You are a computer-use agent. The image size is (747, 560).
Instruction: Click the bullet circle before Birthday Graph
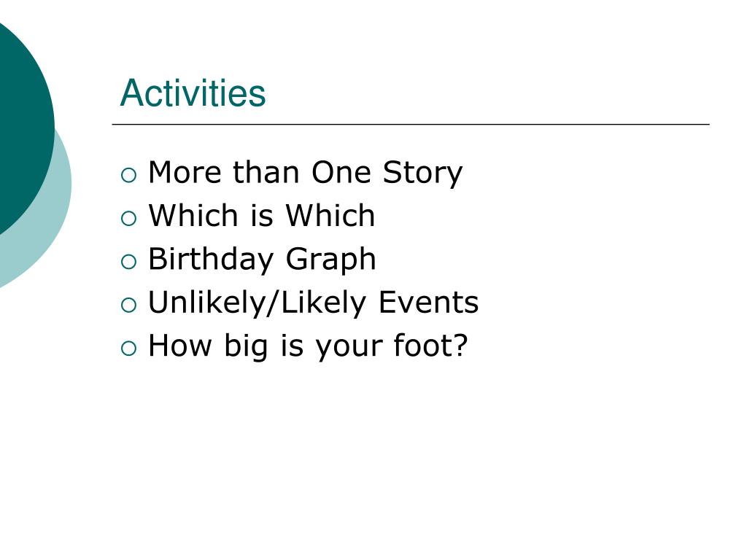(128, 262)
